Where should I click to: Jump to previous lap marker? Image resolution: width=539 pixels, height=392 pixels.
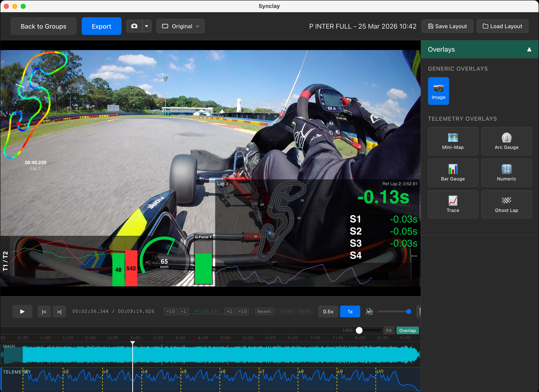(44, 311)
